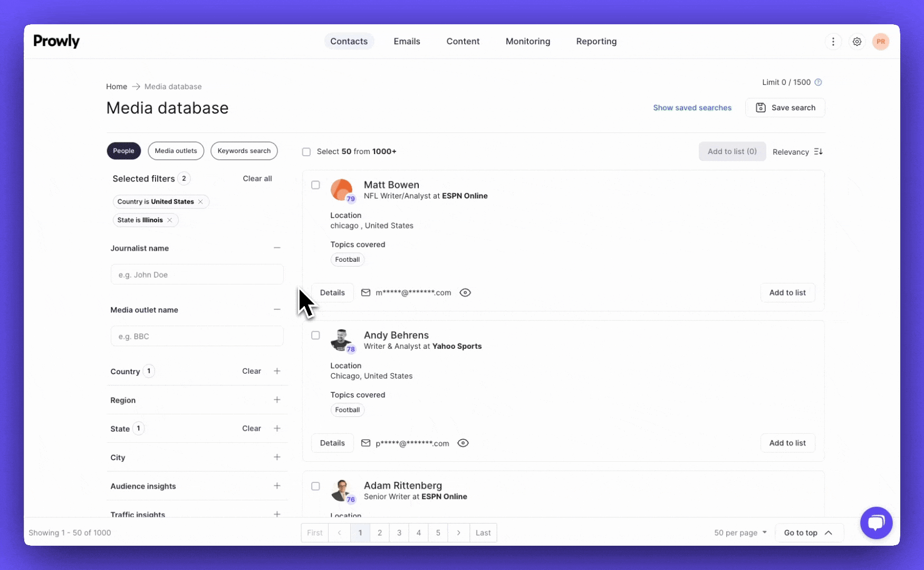The width and height of the screenshot is (924, 570).
Task: Tick the checkbox next to Matt Bowen
Action: (315, 185)
